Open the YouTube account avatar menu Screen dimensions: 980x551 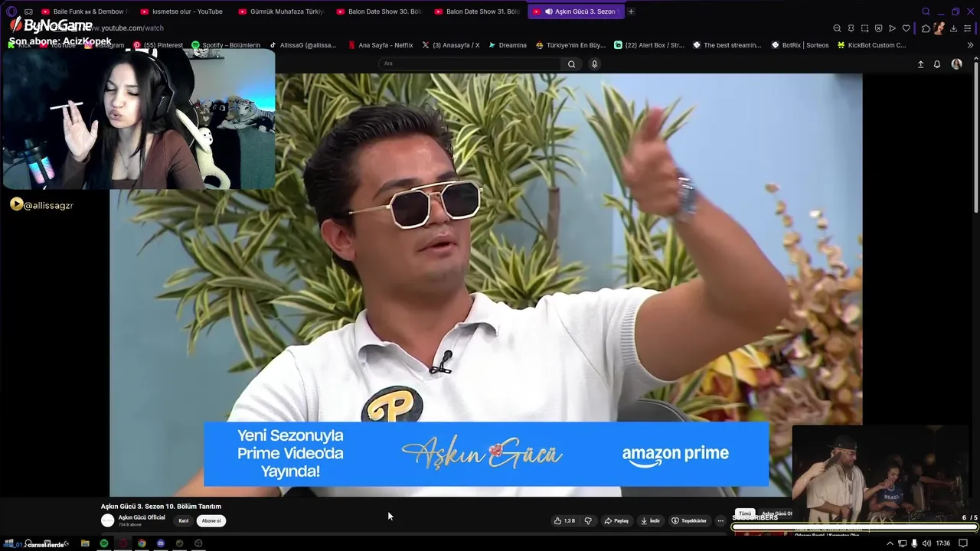coord(956,64)
